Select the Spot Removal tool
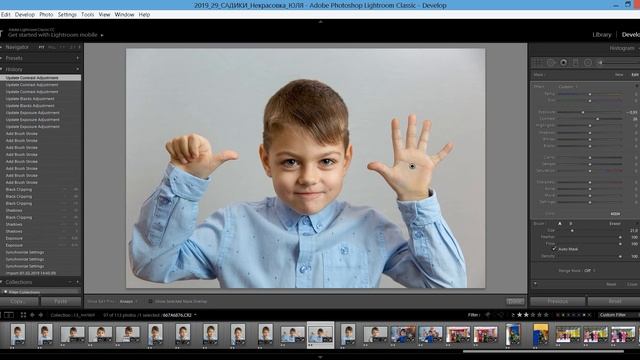 point(551,62)
